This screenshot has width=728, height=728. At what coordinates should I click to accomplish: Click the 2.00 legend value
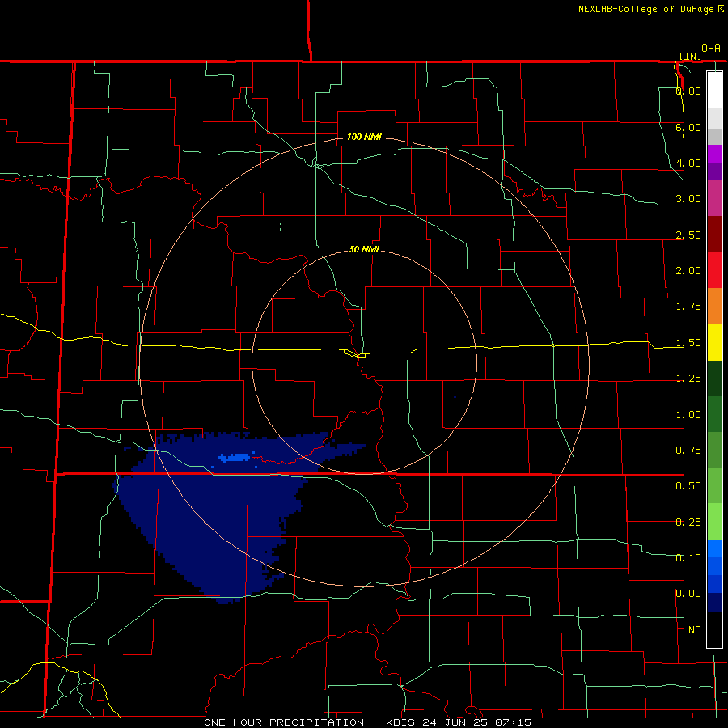click(688, 271)
